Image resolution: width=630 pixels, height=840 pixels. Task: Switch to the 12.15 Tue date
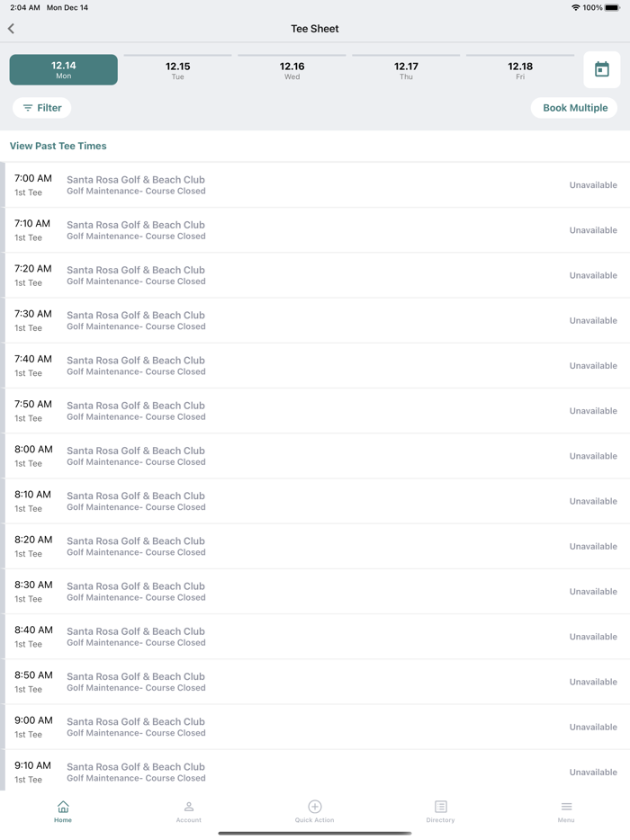point(178,70)
